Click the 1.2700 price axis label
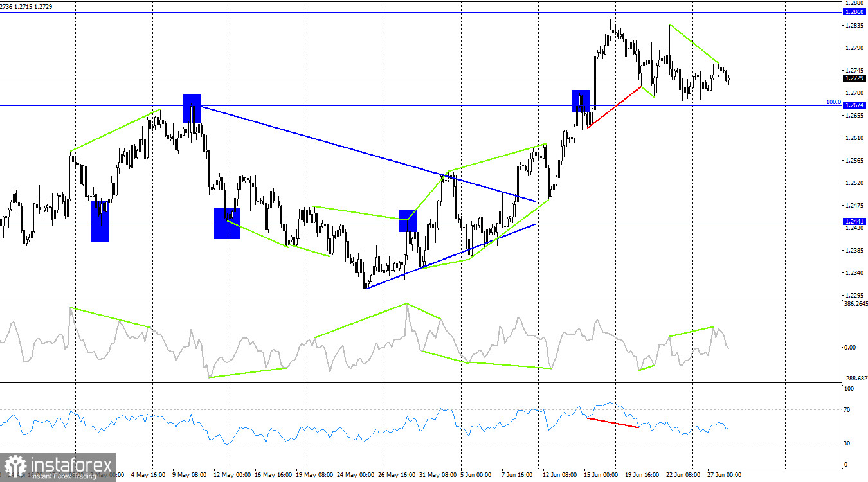868x482 pixels. coord(854,93)
